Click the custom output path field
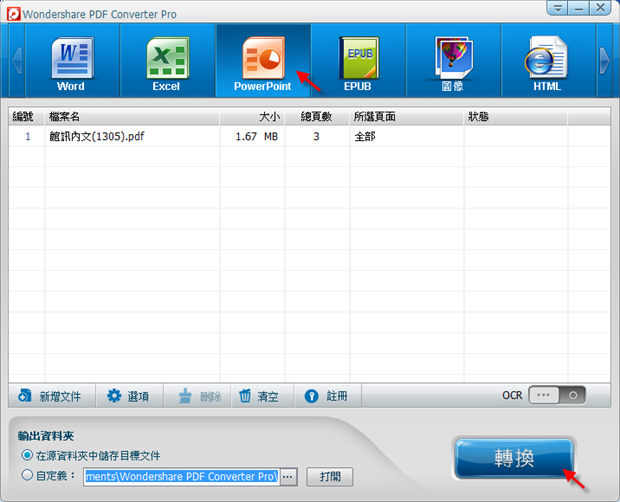620x502 pixels. [181, 476]
